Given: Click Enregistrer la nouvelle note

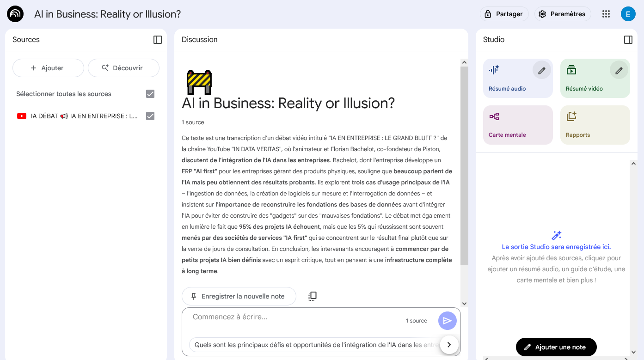Looking at the screenshot, I should (239, 296).
